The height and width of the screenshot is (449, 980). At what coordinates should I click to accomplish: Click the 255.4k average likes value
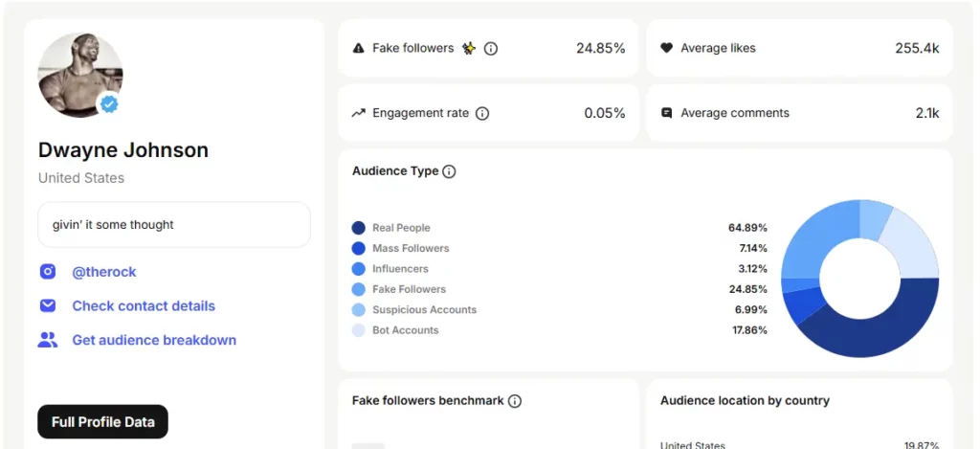(917, 48)
